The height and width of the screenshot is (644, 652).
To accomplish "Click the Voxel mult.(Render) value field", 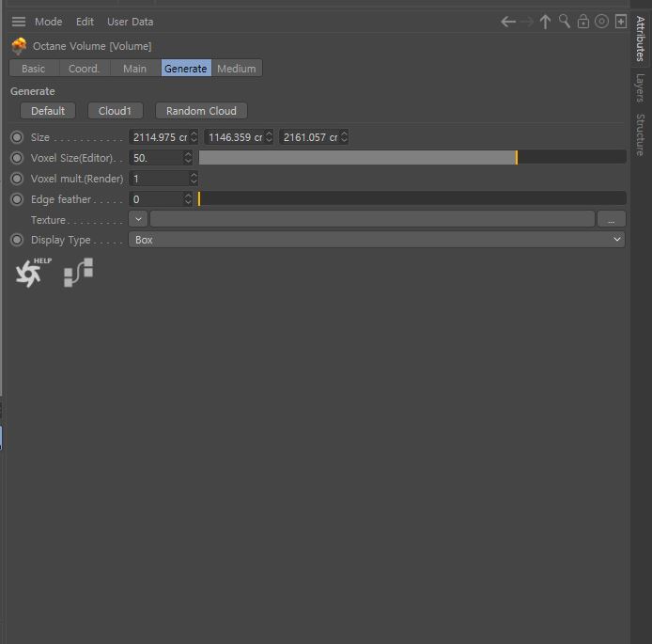I will click(160, 179).
